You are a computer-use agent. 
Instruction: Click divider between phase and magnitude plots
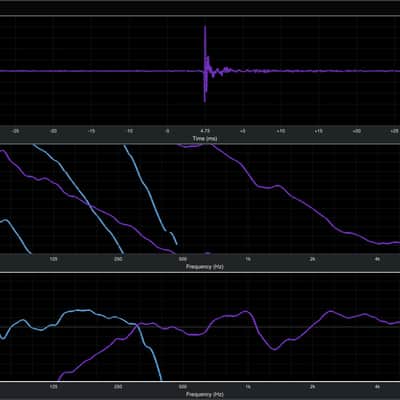200,272
